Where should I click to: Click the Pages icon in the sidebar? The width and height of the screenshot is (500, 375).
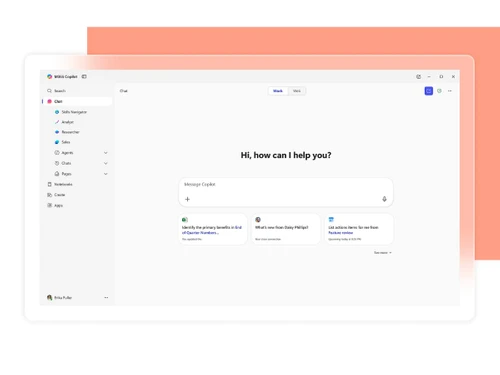(57, 174)
